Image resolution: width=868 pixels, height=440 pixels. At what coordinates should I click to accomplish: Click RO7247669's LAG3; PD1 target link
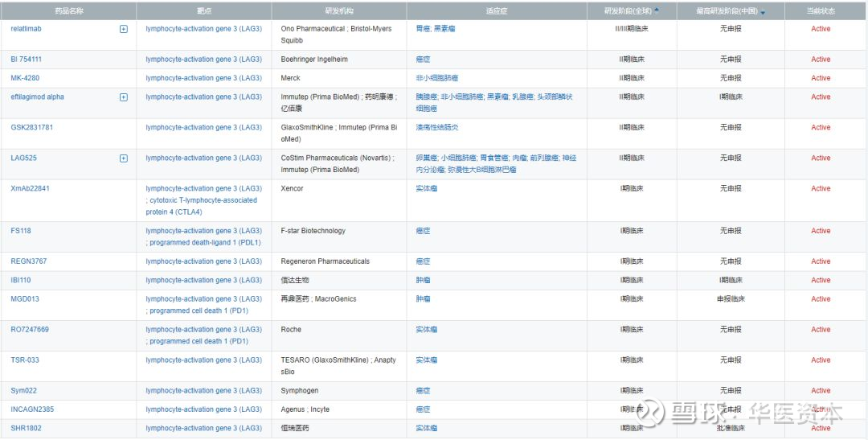(203, 335)
